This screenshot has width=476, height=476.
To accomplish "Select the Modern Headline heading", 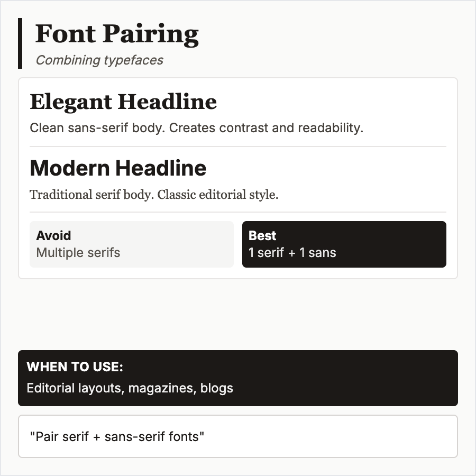I will [x=118, y=168].
